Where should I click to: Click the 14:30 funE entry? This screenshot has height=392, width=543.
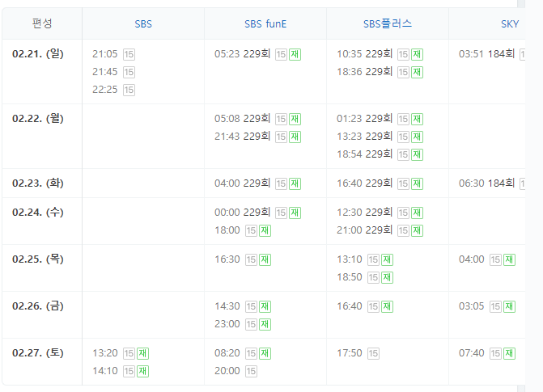(x=227, y=306)
